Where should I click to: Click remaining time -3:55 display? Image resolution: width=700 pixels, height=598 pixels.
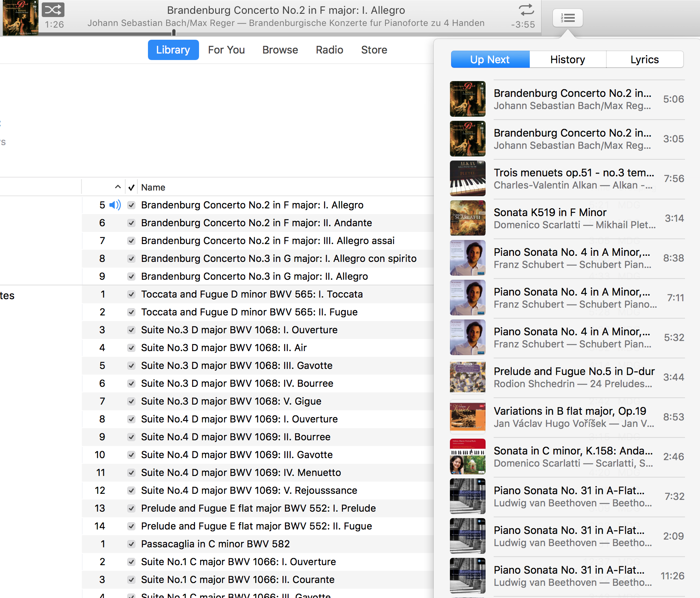coord(523,25)
